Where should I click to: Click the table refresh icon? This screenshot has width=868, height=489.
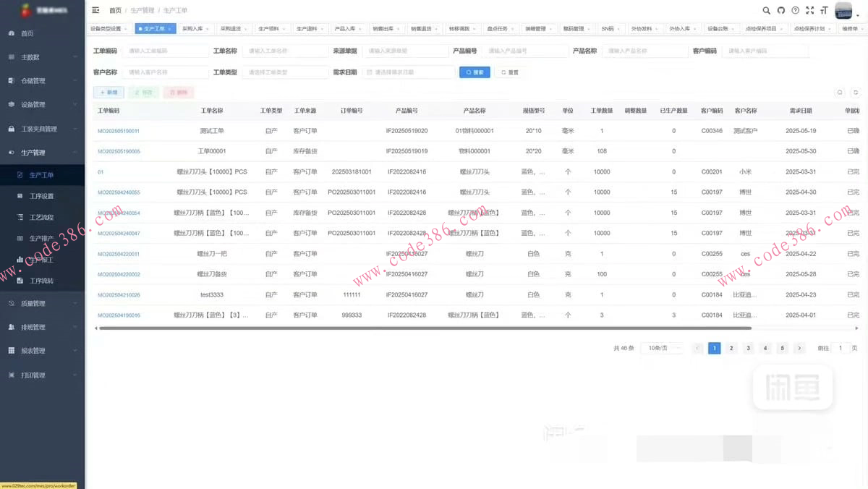(856, 93)
